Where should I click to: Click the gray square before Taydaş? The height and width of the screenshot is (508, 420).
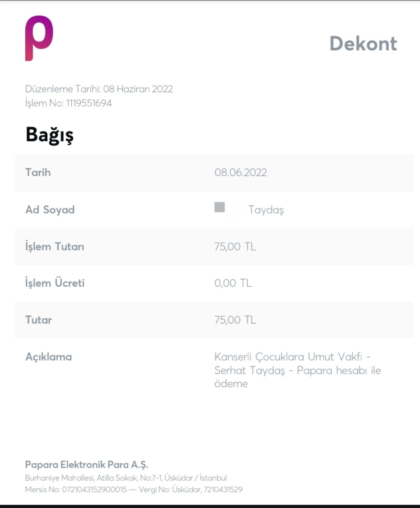point(220,207)
